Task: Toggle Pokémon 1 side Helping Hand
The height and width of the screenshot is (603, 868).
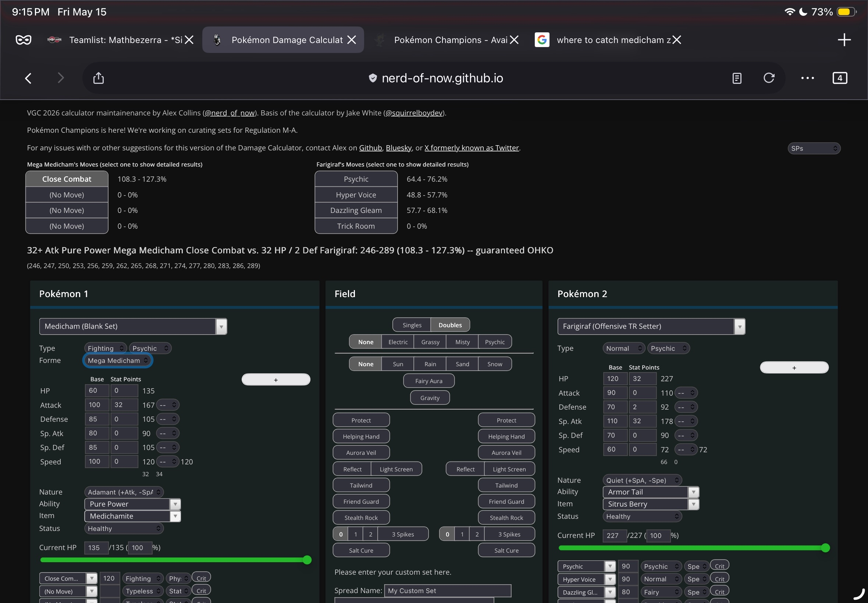Action: tap(361, 436)
